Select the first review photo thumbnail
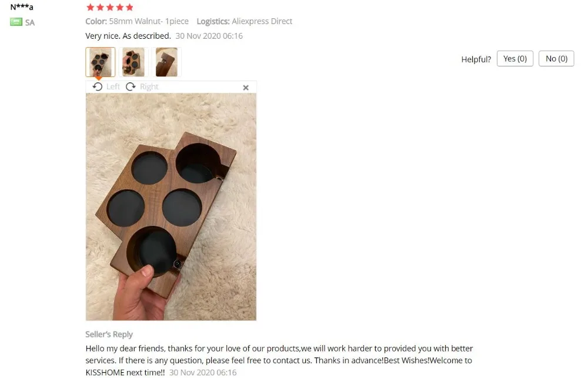The image size is (588, 378). 100,62
